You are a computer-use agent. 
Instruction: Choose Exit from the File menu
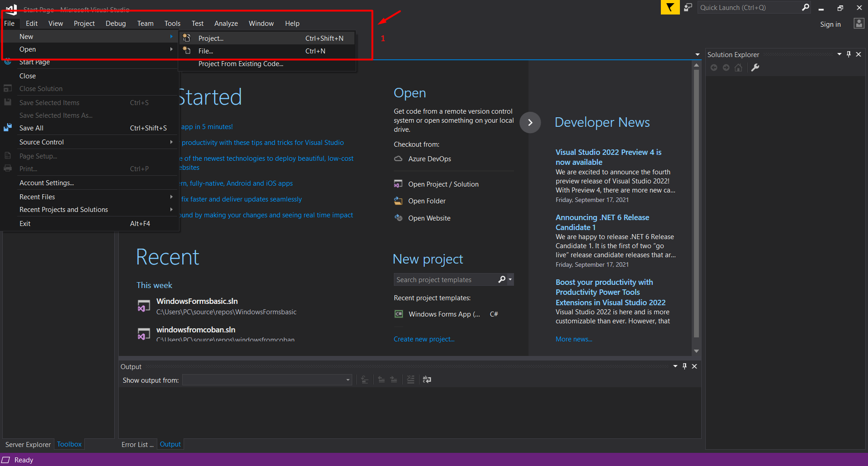tap(90, 223)
